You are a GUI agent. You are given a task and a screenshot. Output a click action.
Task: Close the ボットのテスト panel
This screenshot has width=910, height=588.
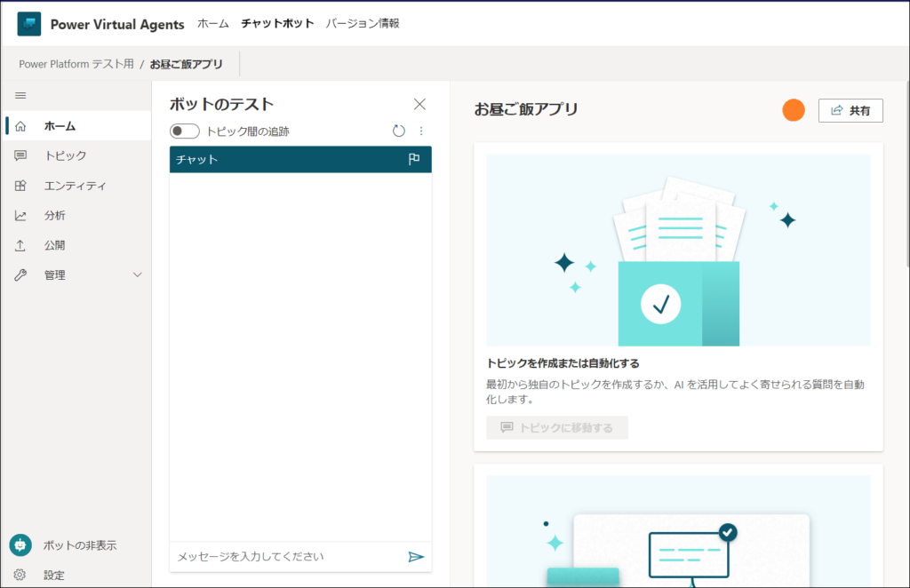tap(419, 104)
